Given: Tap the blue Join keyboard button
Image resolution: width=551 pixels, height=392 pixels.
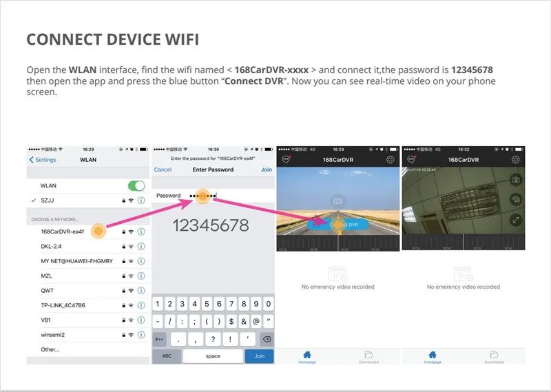Looking at the screenshot, I should coord(260,356).
